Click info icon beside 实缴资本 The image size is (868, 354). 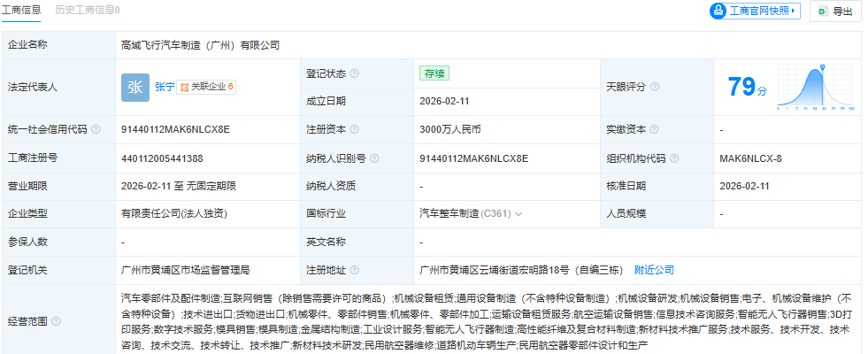(x=654, y=129)
